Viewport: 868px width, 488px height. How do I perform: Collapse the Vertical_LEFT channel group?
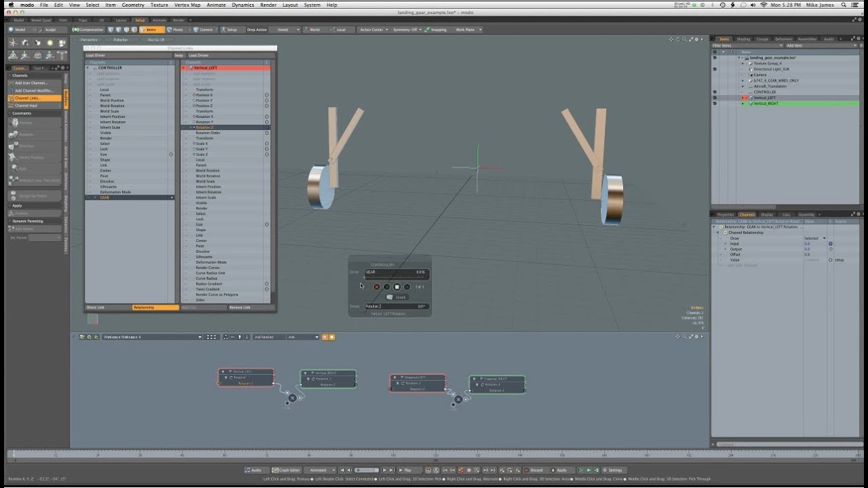(x=183, y=68)
